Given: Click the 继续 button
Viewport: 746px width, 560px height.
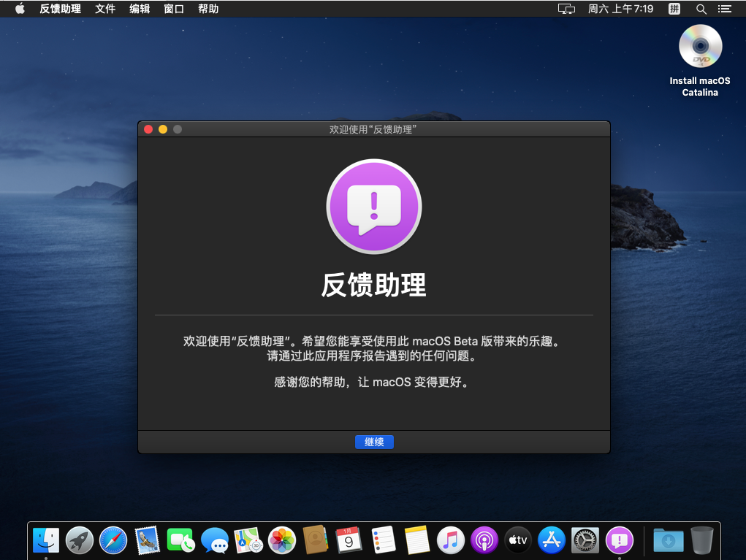Looking at the screenshot, I should click(374, 442).
